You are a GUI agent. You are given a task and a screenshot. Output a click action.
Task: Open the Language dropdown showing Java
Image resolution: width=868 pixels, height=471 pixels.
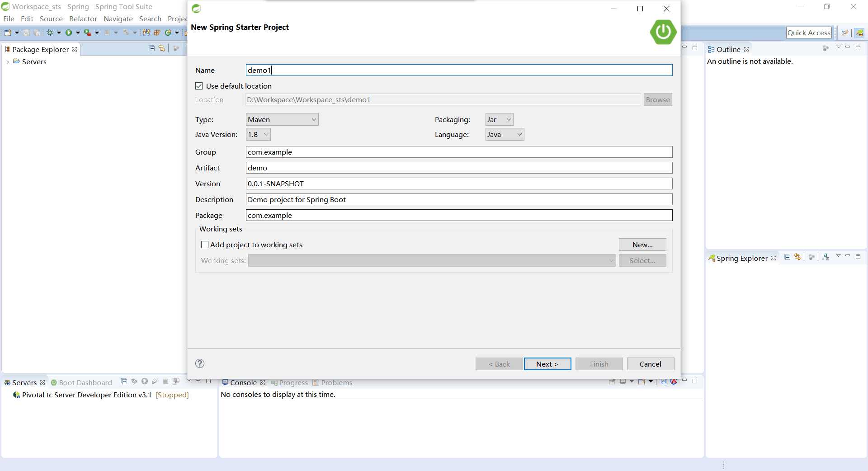pos(505,134)
